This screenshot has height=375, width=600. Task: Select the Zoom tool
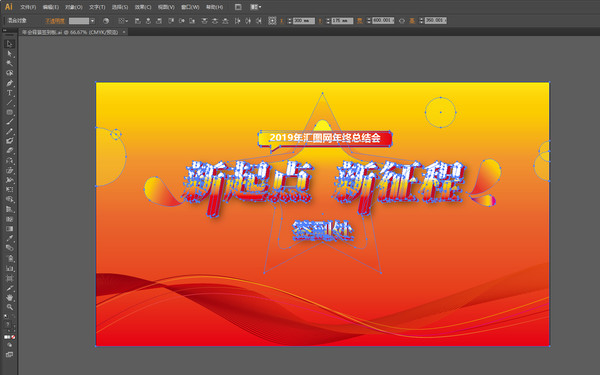click(10, 307)
